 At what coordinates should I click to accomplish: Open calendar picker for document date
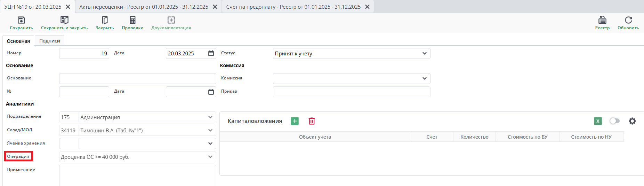click(211, 54)
